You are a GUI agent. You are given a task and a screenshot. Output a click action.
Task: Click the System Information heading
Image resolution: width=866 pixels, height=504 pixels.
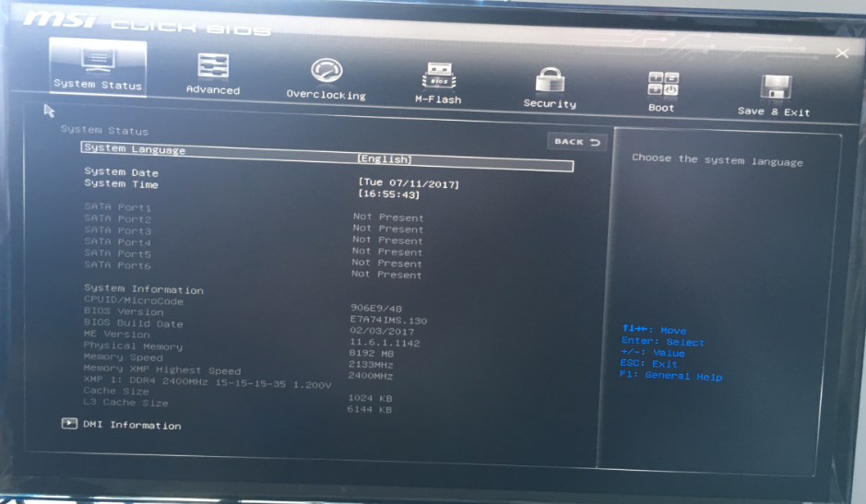pyautogui.click(x=144, y=288)
